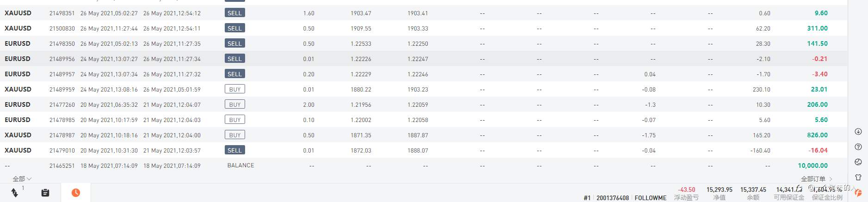Select EURUSD order 21489957 row

pos(62,74)
